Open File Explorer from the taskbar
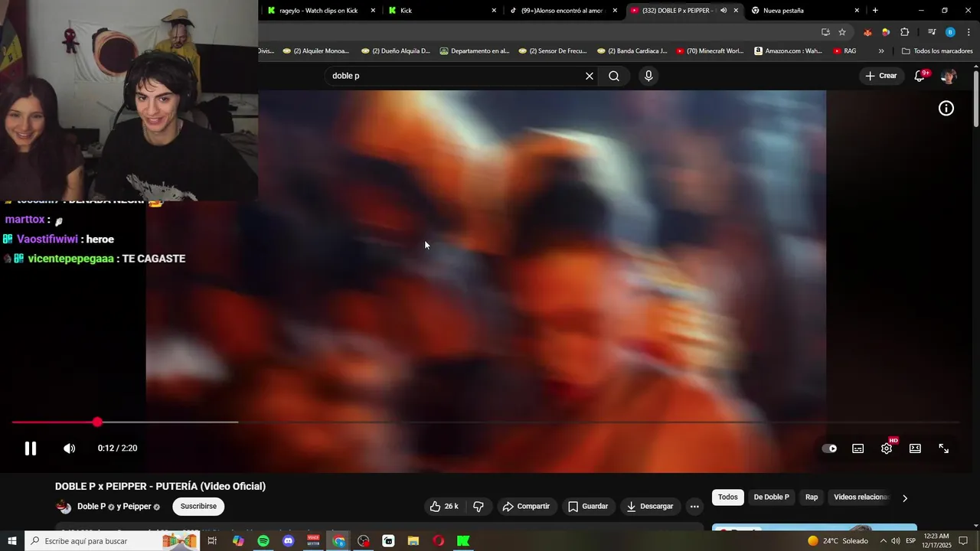The height and width of the screenshot is (551, 980). pyautogui.click(x=413, y=541)
